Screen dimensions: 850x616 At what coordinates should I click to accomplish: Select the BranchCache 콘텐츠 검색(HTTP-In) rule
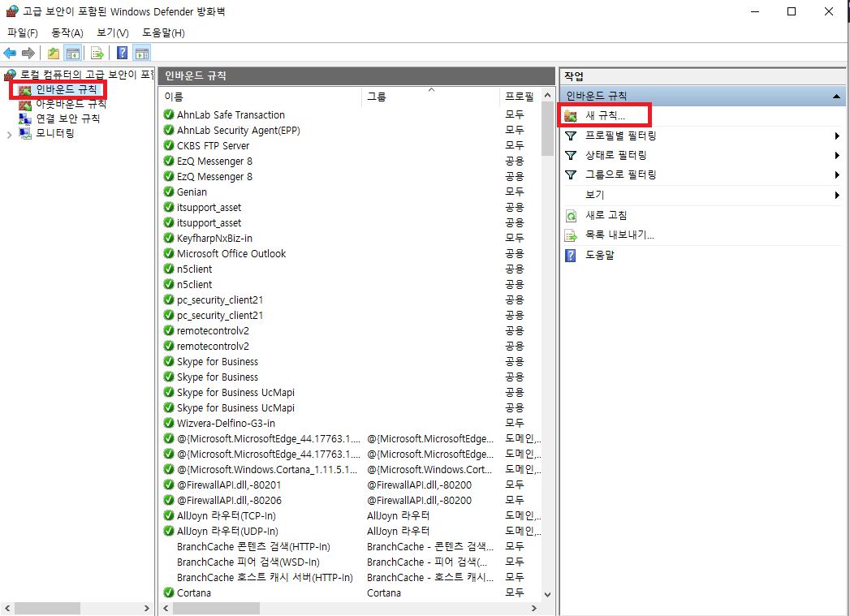point(253,546)
